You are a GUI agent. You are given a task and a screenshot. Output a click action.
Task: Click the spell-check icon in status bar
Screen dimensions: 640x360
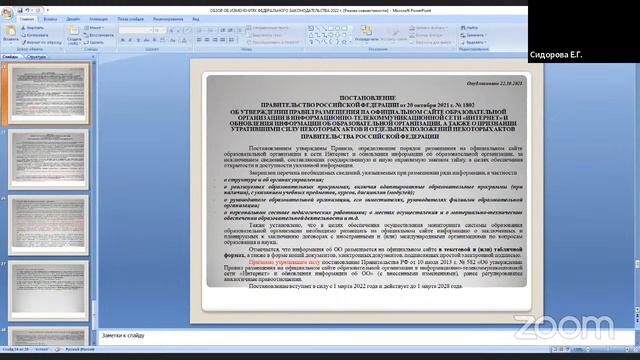tap(58, 349)
